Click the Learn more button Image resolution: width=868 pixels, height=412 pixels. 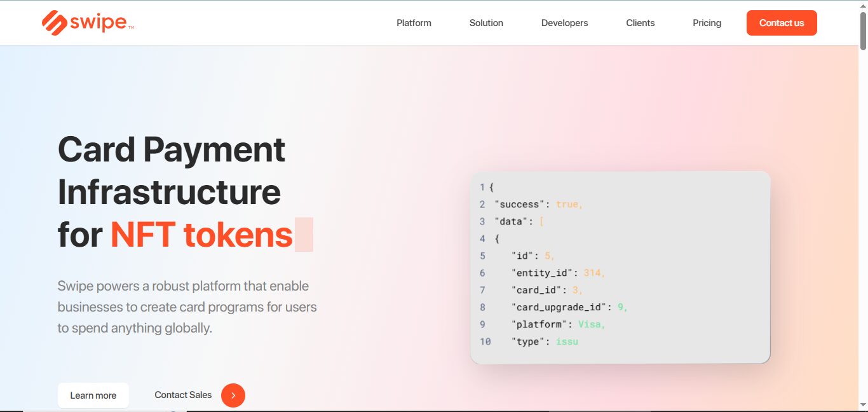click(93, 395)
